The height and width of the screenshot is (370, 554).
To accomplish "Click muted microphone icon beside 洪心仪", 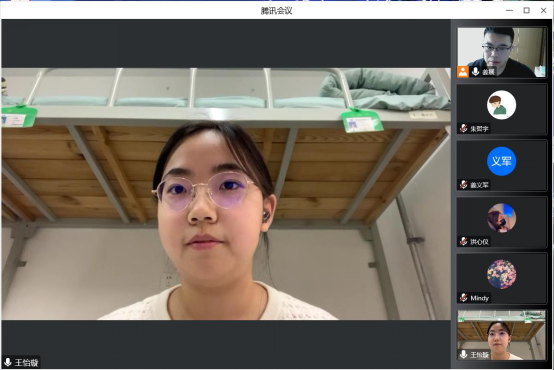I will [464, 242].
